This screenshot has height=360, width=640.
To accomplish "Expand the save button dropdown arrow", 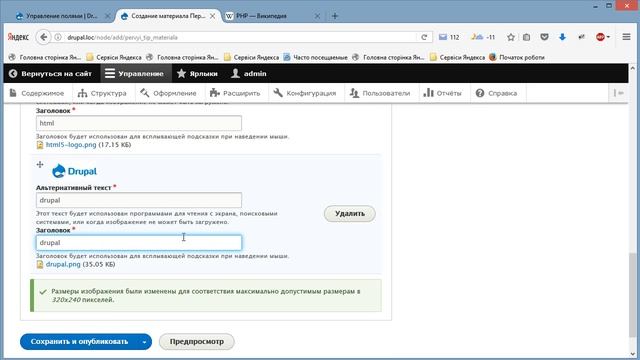I will (144, 342).
